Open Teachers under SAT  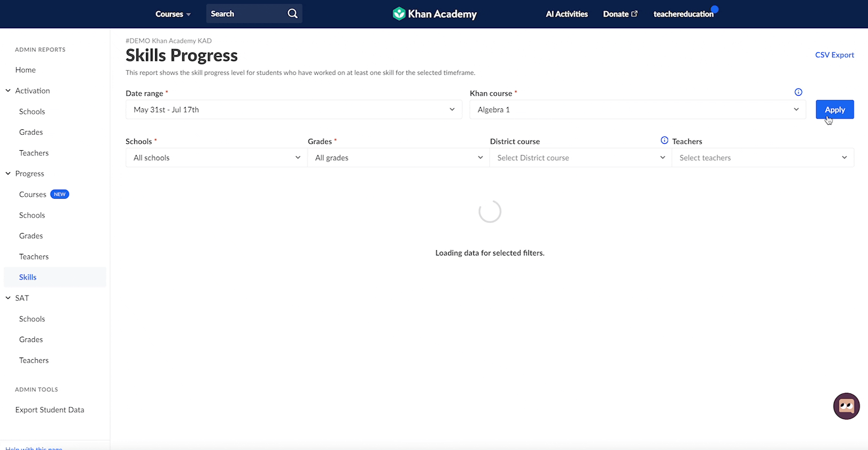tap(34, 361)
